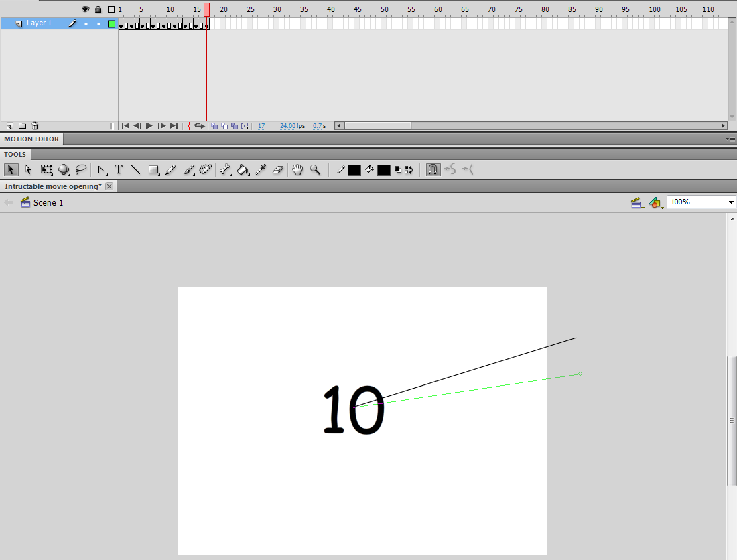Toggle lock all layers icon
737x560 pixels.
(98, 9)
